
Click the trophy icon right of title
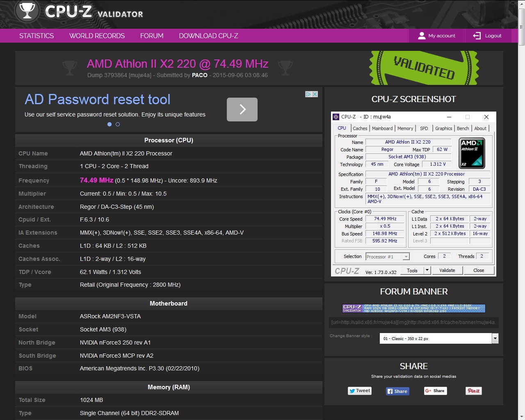tap(285, 68)
